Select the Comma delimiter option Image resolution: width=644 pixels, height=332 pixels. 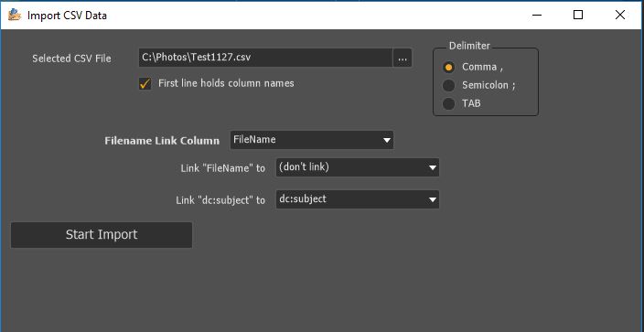point(448,67)
